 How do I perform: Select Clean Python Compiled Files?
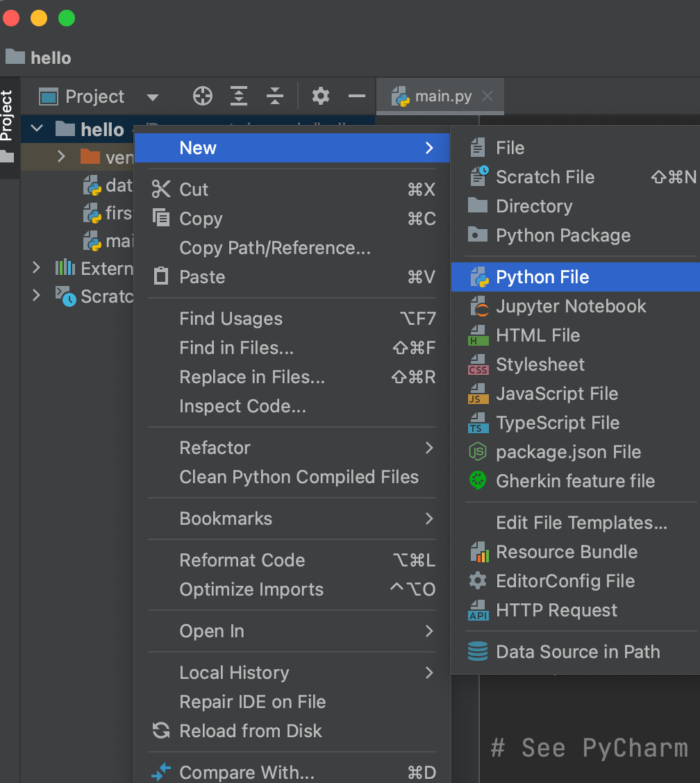tap(292, 477)
